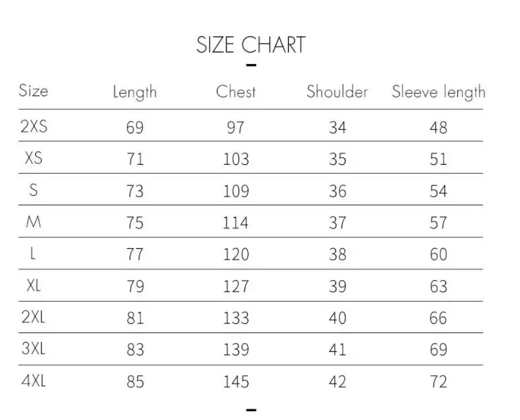
Task: Select the Sleeve length column header
Action: pos(438,92)
